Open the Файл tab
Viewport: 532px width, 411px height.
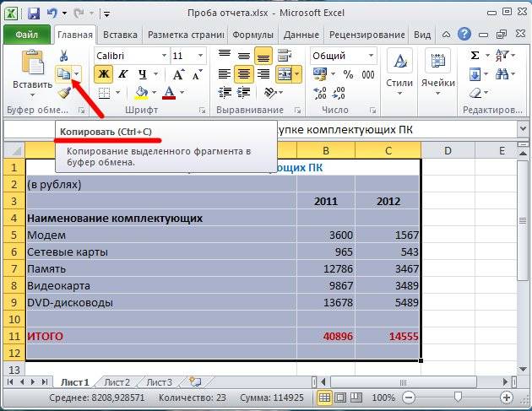(27, 35)
